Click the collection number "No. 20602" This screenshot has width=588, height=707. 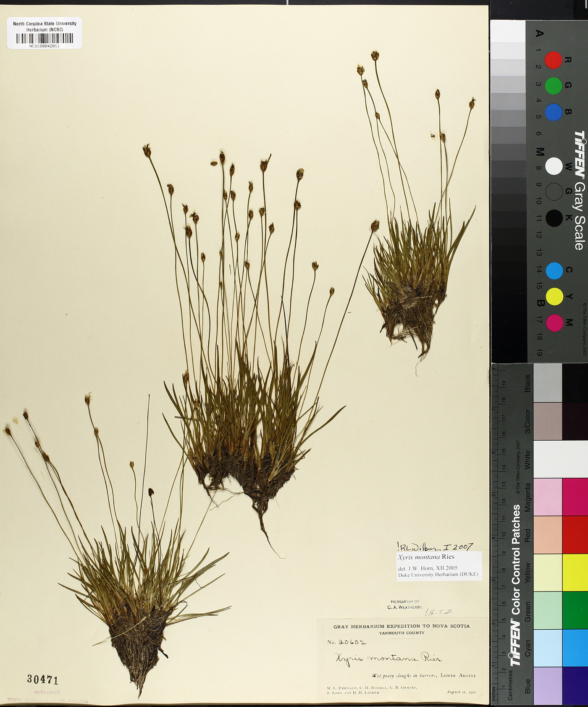coord(346,642)
